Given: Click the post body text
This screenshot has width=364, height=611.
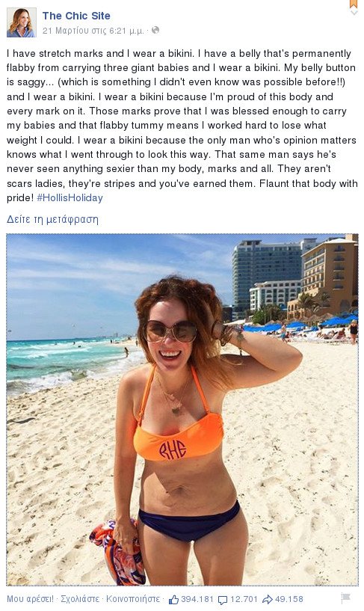Looking at the screenshot, I should 182,126.
